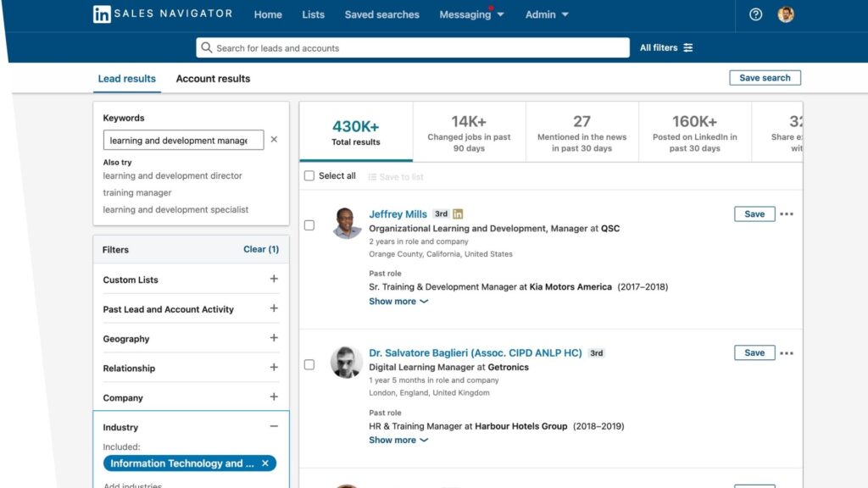Screen dimensions: 868x488
Task: Click the Harbour Hotels Group company name
Action: point(521,427)
